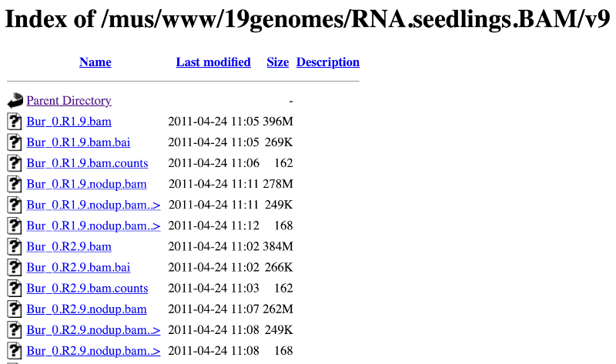Click the file icon beside Bur_0.R1.9.bam.bai
The image size is (616, 364).
14,142
